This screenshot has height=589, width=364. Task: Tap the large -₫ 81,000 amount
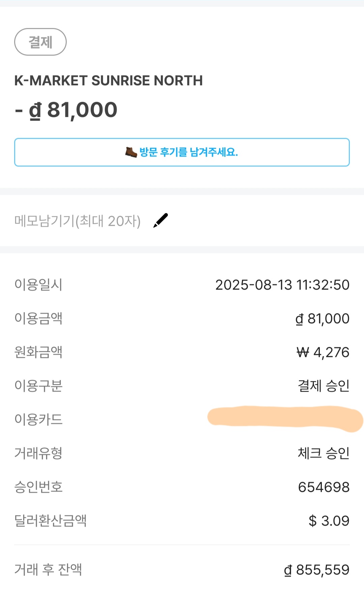pos(66,110)
